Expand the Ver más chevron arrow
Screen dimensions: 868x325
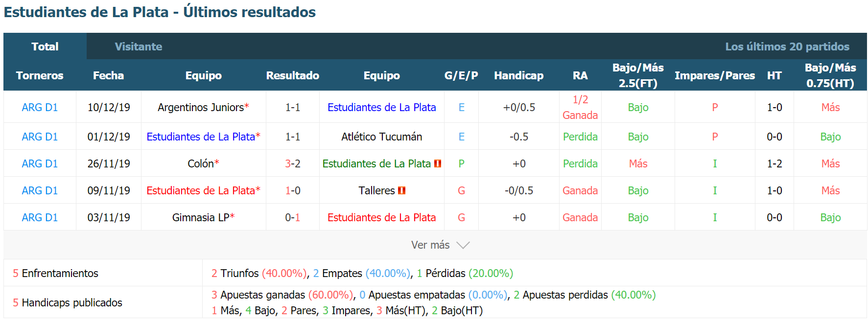[x=463, y=245]
